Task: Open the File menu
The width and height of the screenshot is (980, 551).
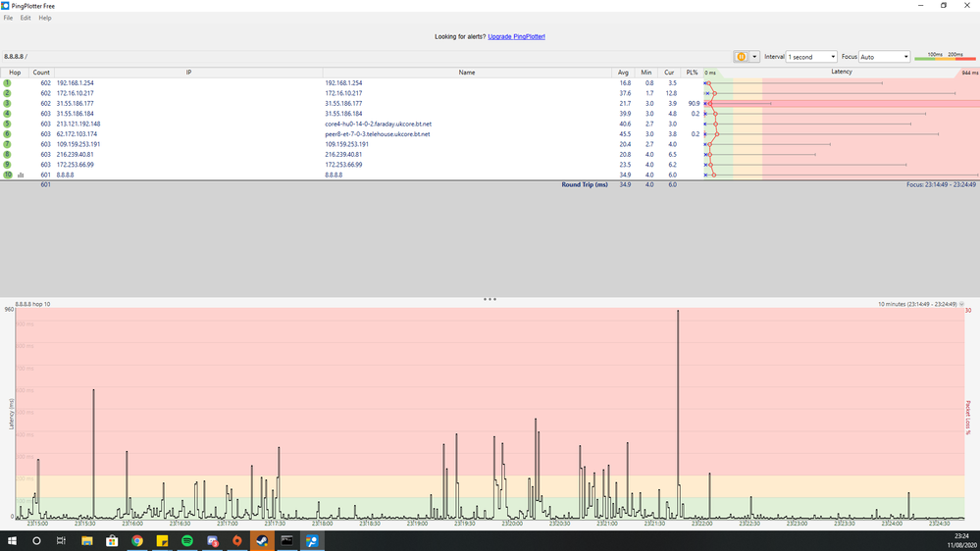Action: [x=9, y=18]
